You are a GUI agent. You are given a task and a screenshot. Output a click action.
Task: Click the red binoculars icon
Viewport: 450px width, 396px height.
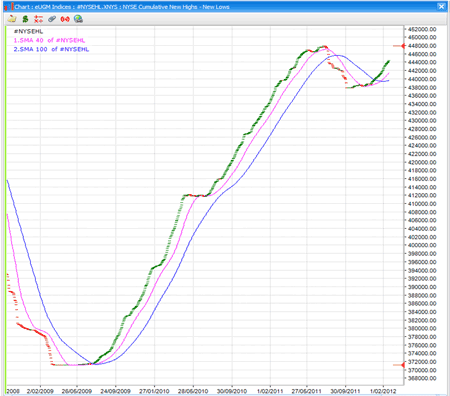pyautogui.click(x=65, y=19)
